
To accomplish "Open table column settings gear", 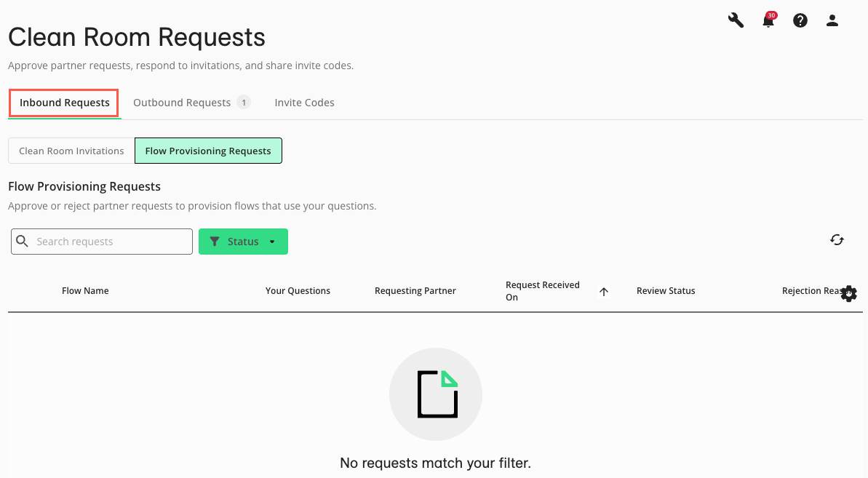I will click(x=848, y=294).
